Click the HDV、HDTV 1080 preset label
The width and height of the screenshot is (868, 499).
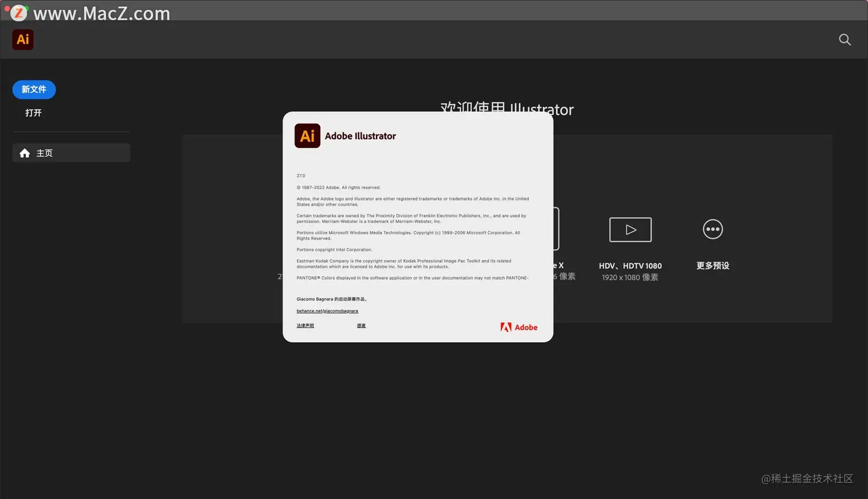click(630, 266)
